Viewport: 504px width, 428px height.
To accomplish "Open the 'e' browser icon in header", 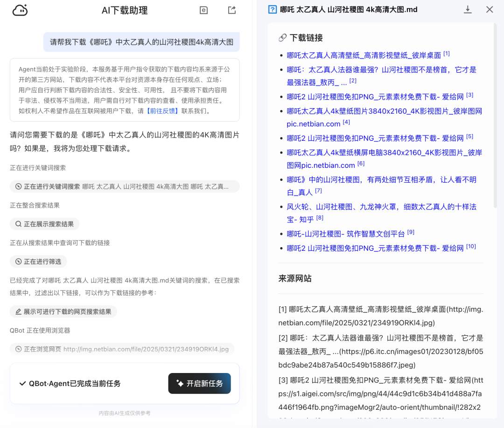I will pos(203,10).
